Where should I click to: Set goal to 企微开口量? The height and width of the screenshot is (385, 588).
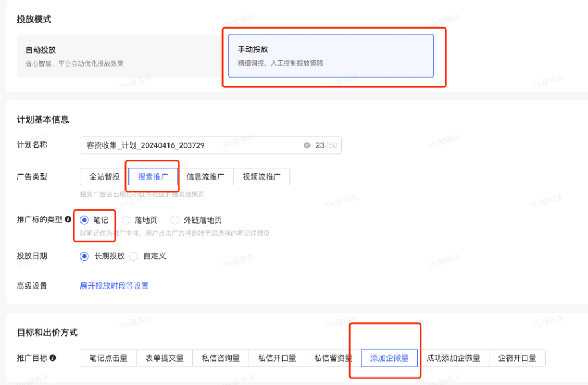517,358
